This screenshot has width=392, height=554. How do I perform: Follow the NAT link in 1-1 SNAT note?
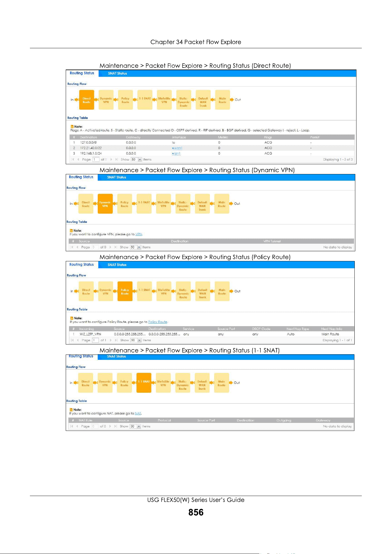138,413
